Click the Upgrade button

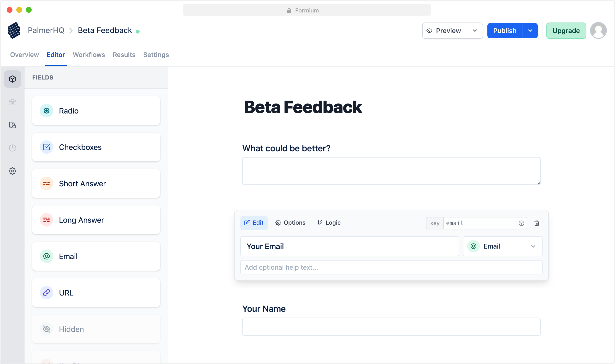[566, 30]
